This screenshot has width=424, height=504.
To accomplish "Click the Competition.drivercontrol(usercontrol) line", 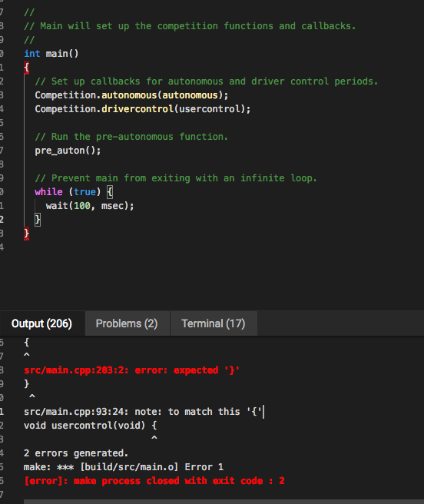I will (x=142, y=109).
